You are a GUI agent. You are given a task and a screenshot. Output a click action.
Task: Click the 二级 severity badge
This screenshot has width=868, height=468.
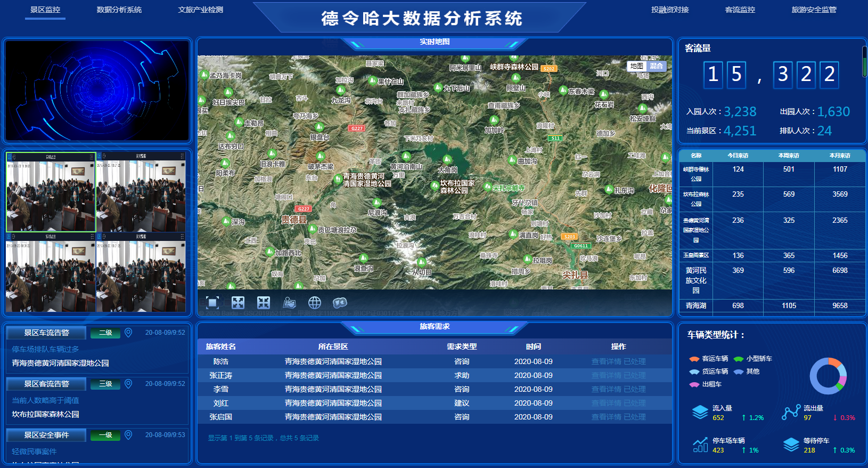pos(105,333)
